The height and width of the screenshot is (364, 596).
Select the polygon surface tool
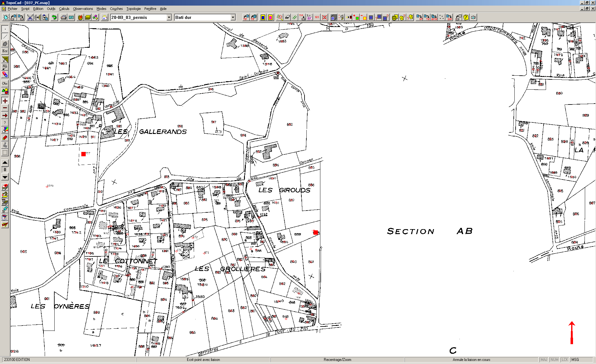pyautogui.click(x=5, y=44)
